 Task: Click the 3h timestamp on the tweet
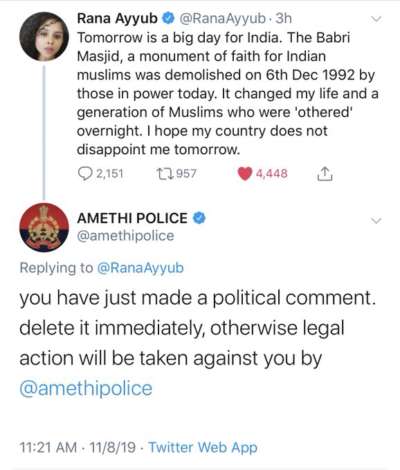(x=284, y=19)
